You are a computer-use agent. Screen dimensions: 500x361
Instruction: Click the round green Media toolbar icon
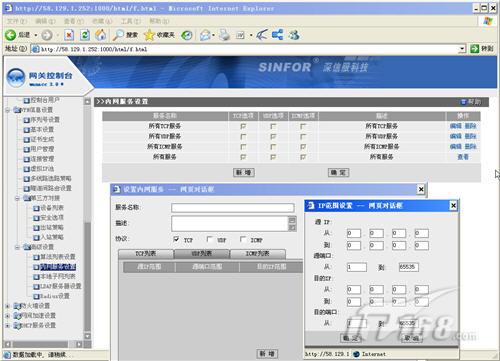pos(187,35)
